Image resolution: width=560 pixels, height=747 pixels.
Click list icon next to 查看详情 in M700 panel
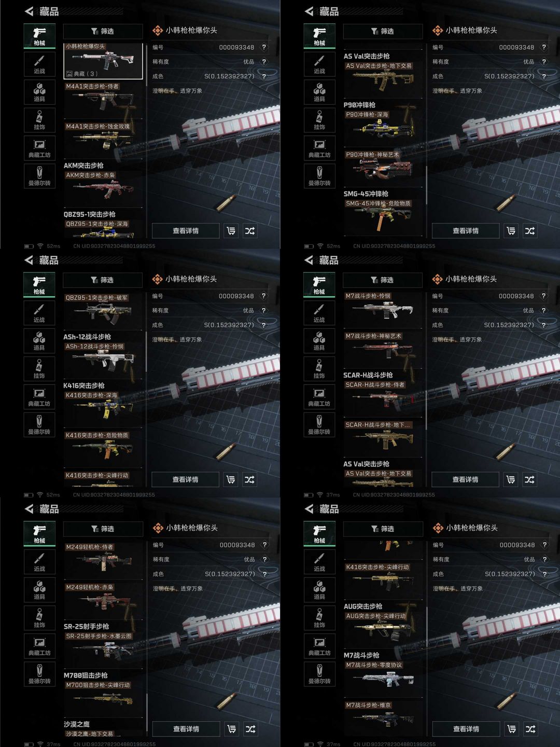coord(232,729)
